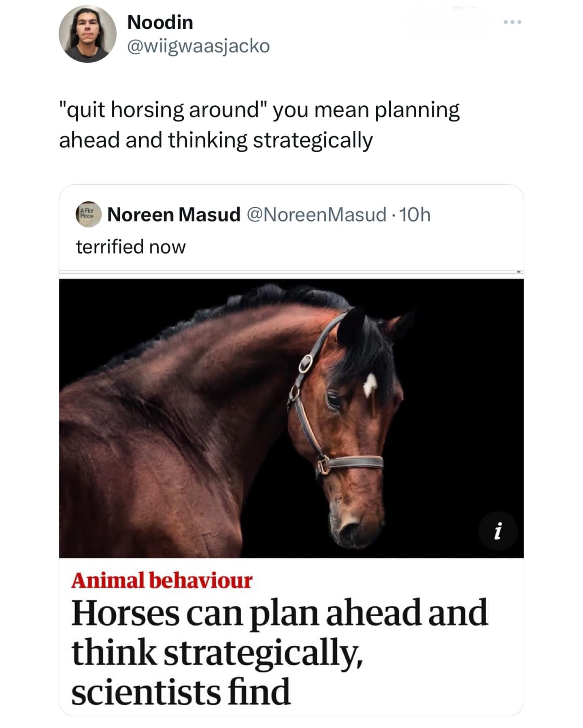Click the image info 'i' icon
This screenshot has width=583, height=728.
498,530
